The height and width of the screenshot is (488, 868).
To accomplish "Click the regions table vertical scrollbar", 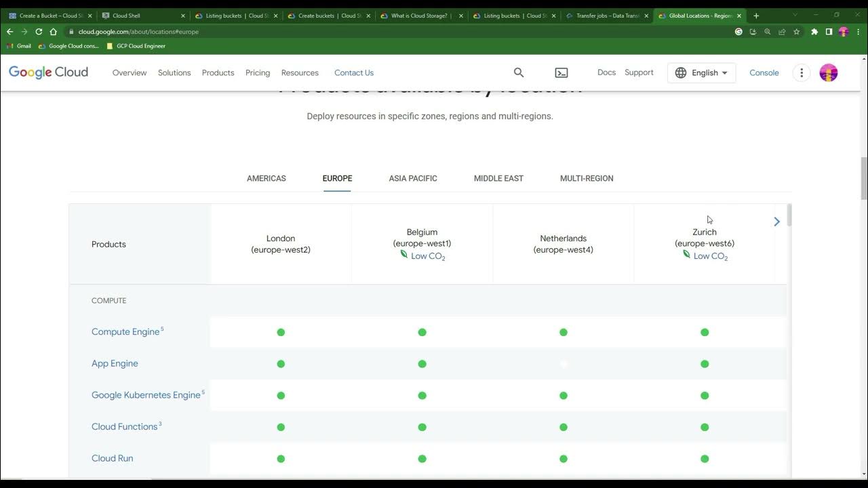I will coord(789,216).
